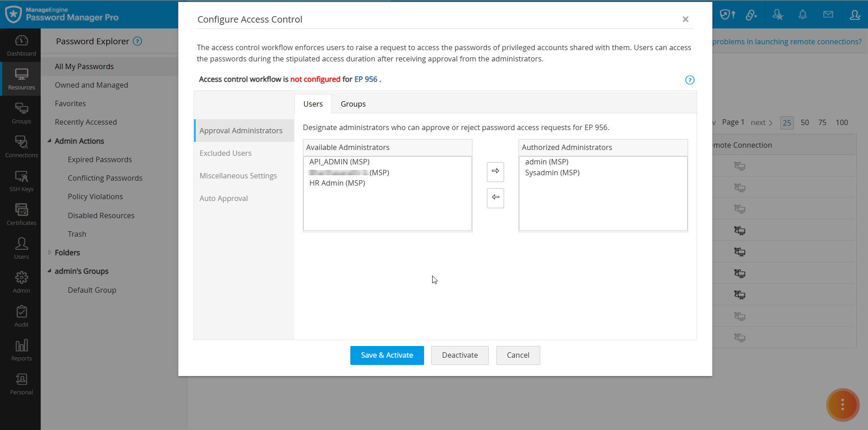Open the user profile dropdown in the top bar
This screenshot has height=430, width=868.
(x=855, y=14)
